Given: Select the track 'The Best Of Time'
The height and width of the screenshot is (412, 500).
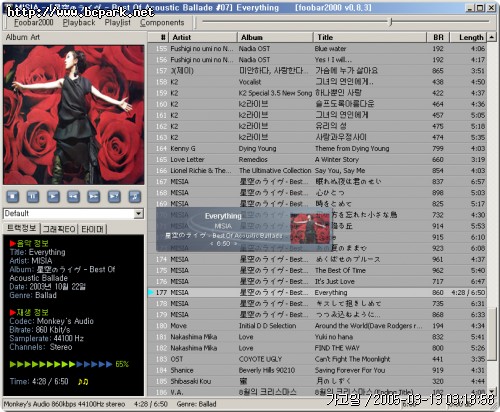Looking at the screenshot, I should 340,270.
